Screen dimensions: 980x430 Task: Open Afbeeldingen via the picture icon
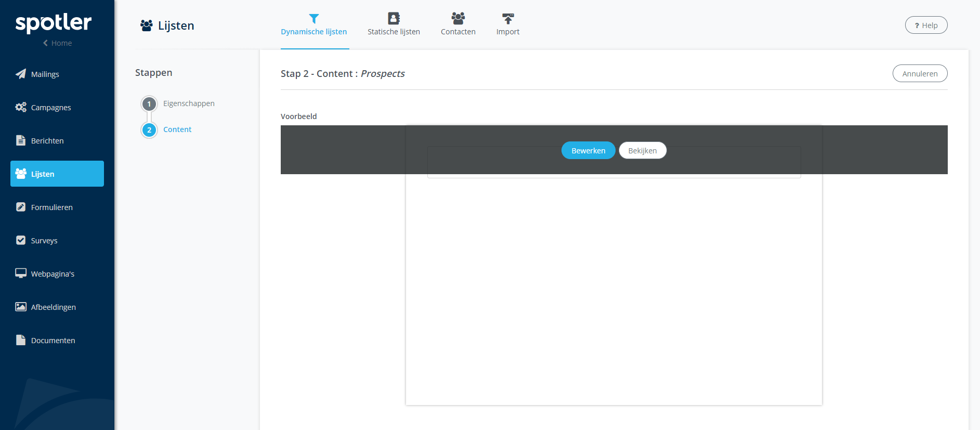pyautogui.click(x=21, y=307)
